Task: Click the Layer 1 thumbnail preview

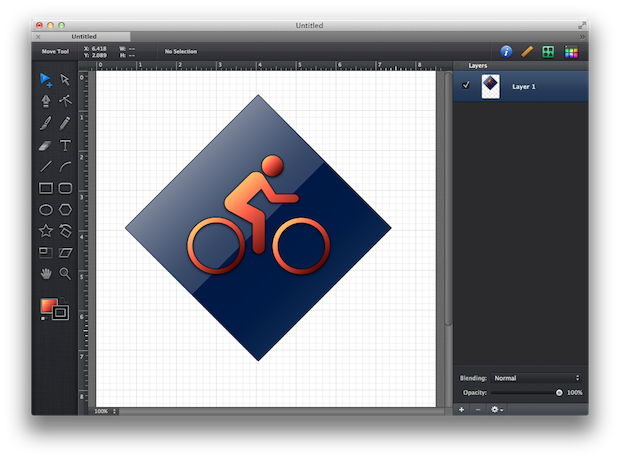Action: coord(490,86)
